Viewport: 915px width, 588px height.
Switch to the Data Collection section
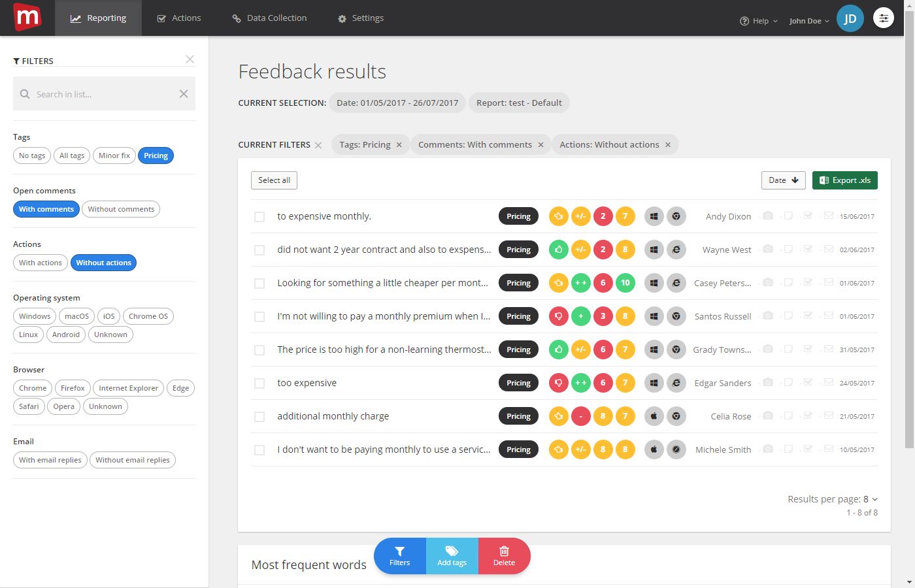tap(269, 18)
